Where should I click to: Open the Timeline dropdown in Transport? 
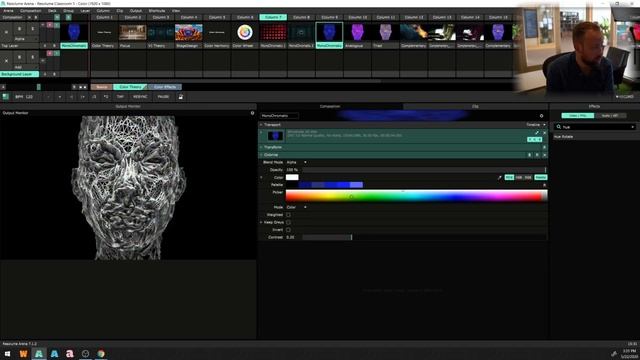[x=536, y=125]
